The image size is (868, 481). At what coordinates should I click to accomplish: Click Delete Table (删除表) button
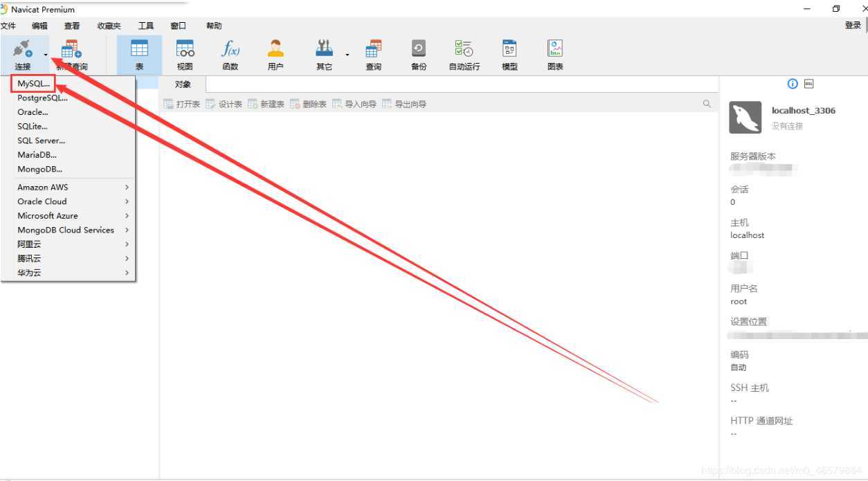point(309,104)
